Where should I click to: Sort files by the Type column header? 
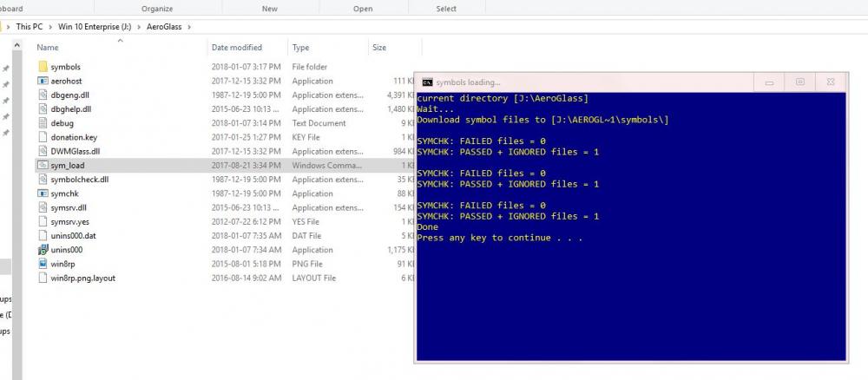point(301,48)
